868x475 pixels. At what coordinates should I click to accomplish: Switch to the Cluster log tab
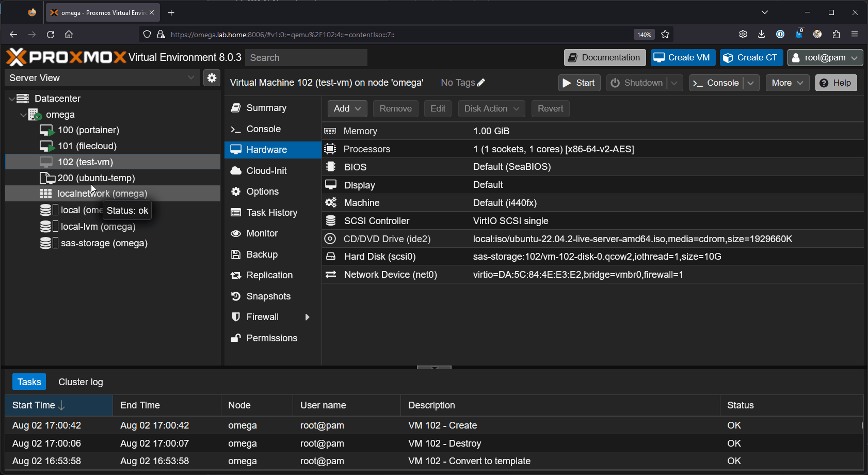81,382
